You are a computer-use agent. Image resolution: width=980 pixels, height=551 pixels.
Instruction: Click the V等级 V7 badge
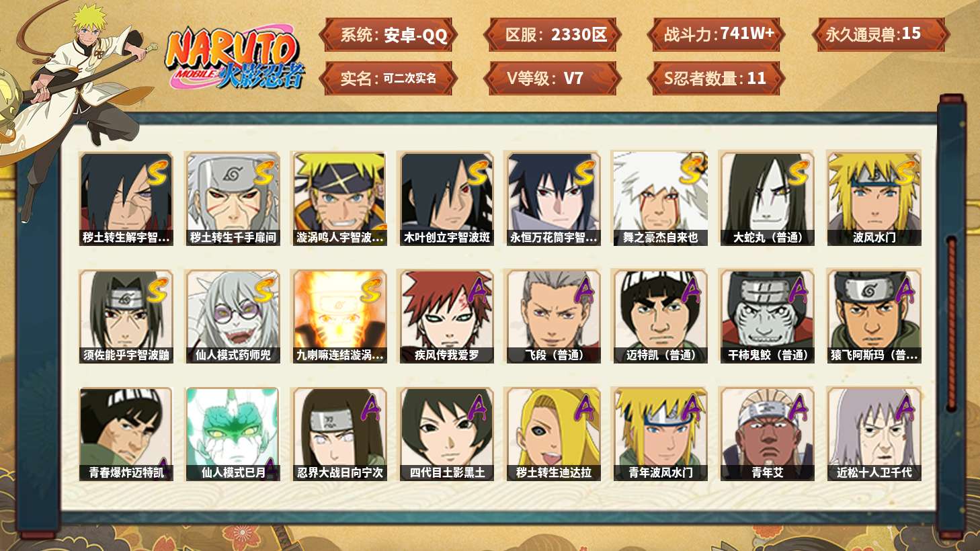coord(553,79)
